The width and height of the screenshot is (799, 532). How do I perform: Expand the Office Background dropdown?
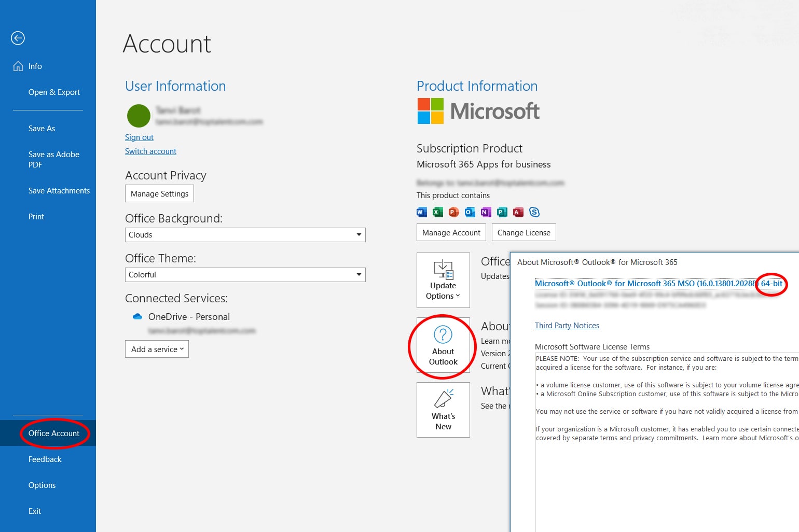coord(359,235)
